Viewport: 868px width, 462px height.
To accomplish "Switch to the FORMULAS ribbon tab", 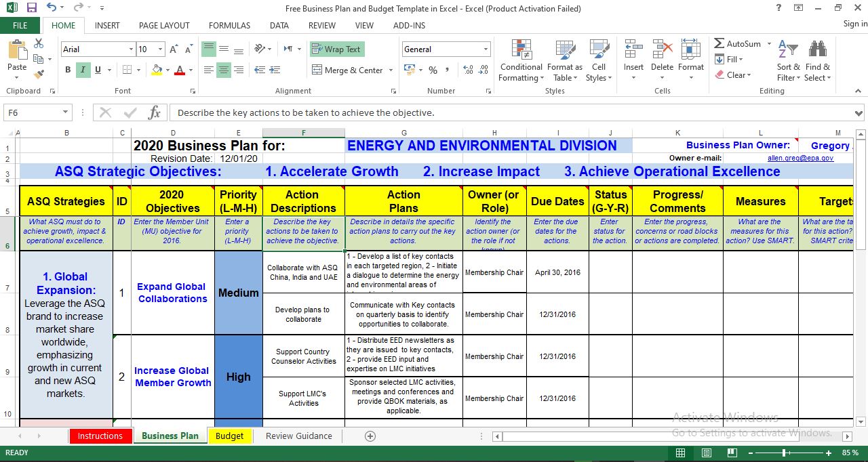I will pyautogui.click(x=229, y=25).
